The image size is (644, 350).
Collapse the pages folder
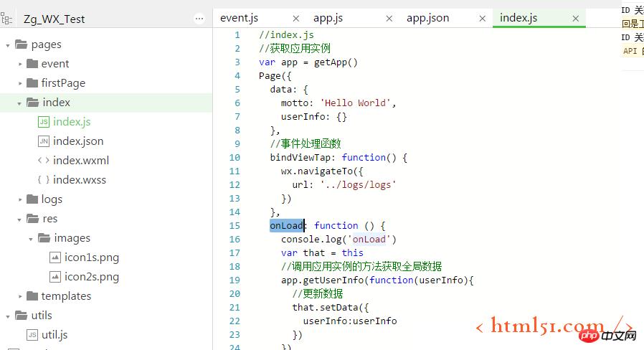8,45
